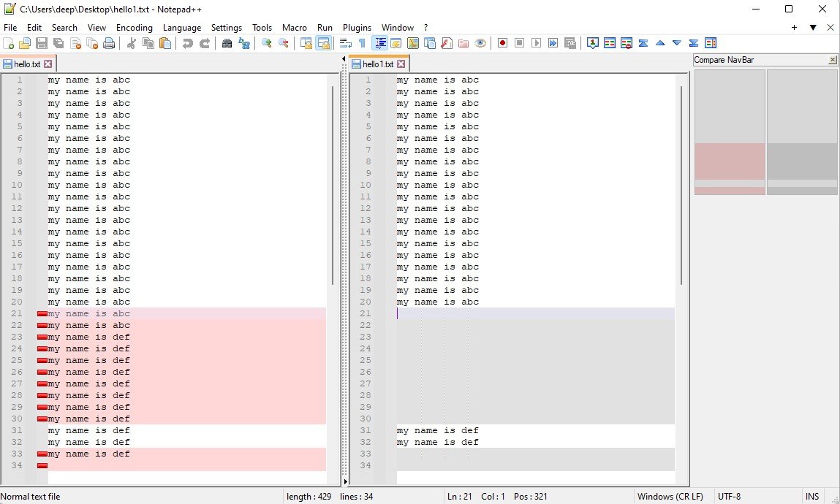Close the hello1.txt tab

401,64
